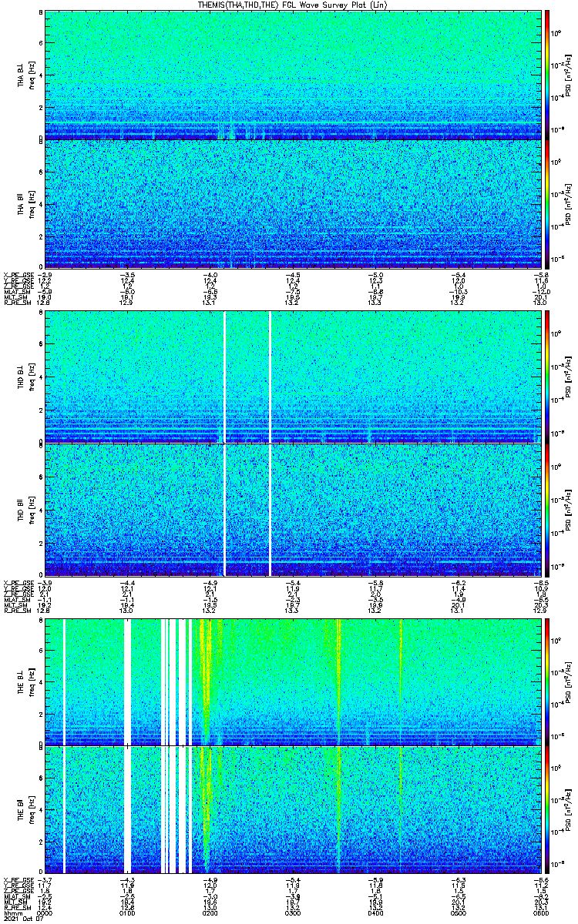
Task: Click the yellow wave burst near 0200 in THE B-perp
Action: [x=205, y=681]
